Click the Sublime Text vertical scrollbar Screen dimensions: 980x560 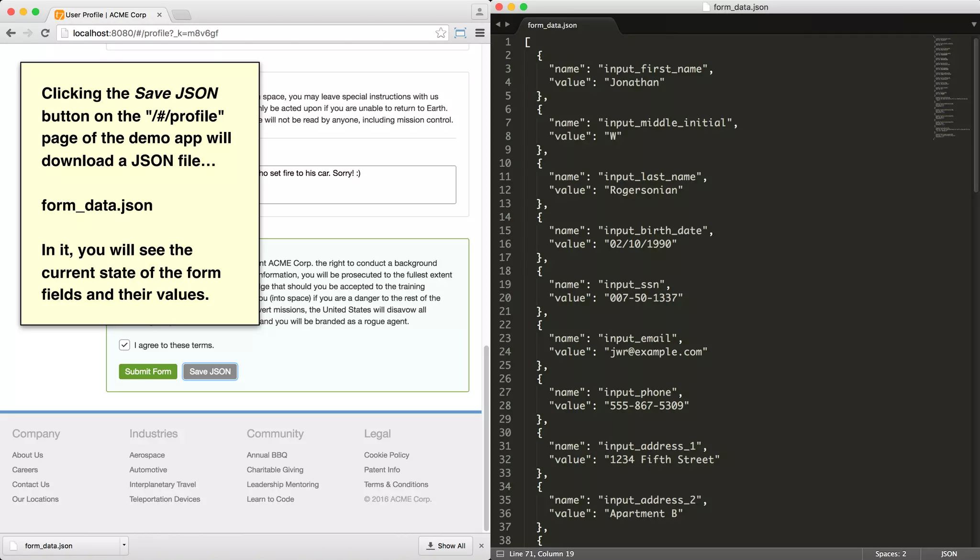click(x=976, y=115)
